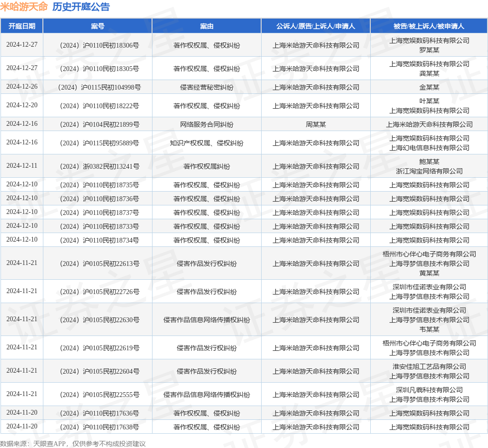This screenshot has width=488, height=448.
Task: Select case number (2024)沪0105民初22726号
Action: [x=99, y=292]
